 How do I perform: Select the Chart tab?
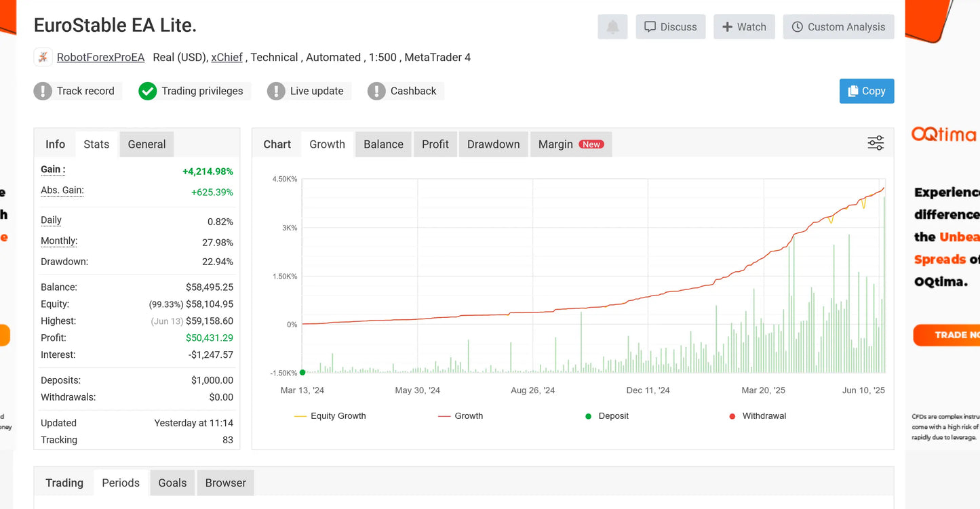click(x=277, y=144)
